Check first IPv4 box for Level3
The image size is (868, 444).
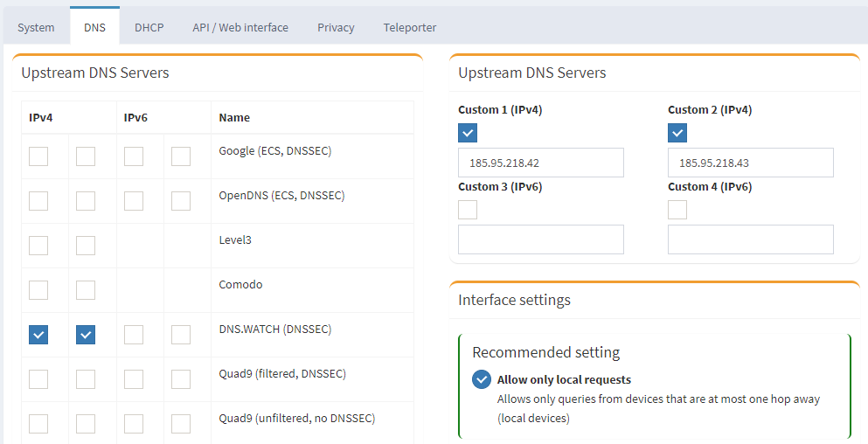coord(38,246)
